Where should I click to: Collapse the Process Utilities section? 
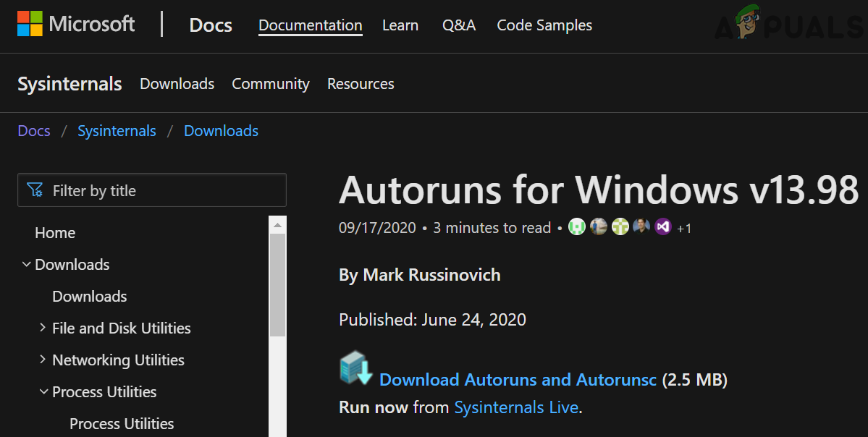43,392
